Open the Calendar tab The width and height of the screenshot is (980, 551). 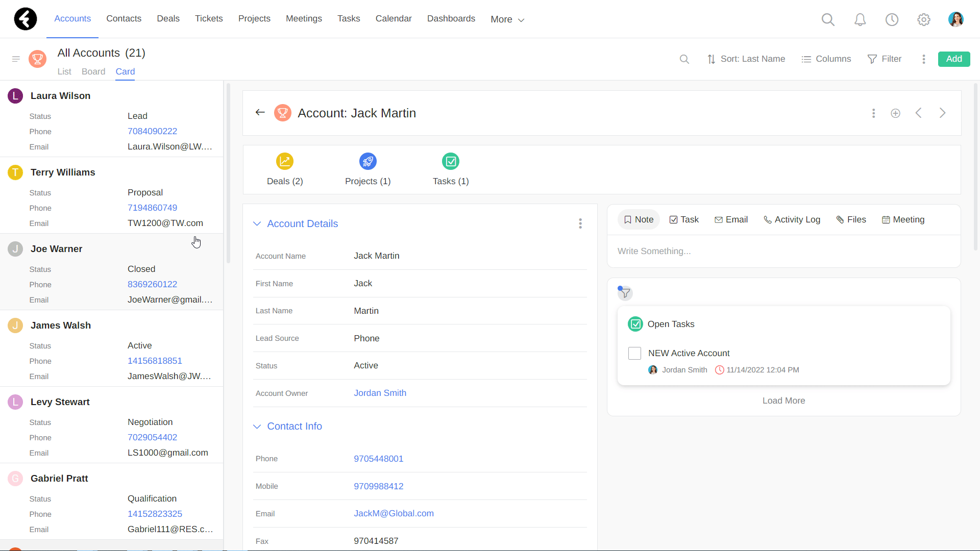[x=394, y=19]
